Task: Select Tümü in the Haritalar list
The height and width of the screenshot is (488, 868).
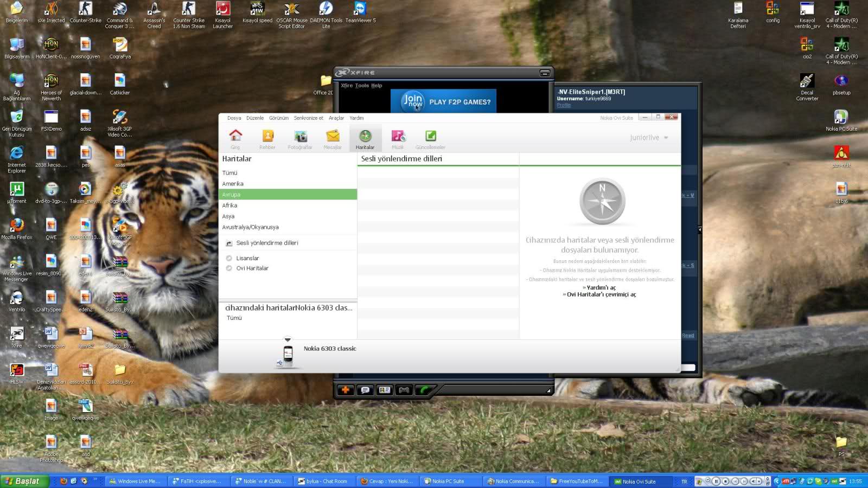Action: coord(288,173)
